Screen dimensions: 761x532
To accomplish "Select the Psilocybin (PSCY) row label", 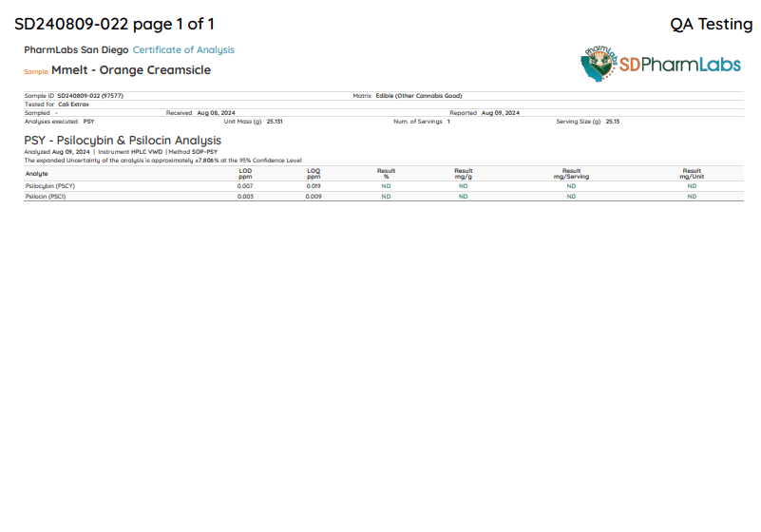I will coord(50,186).
